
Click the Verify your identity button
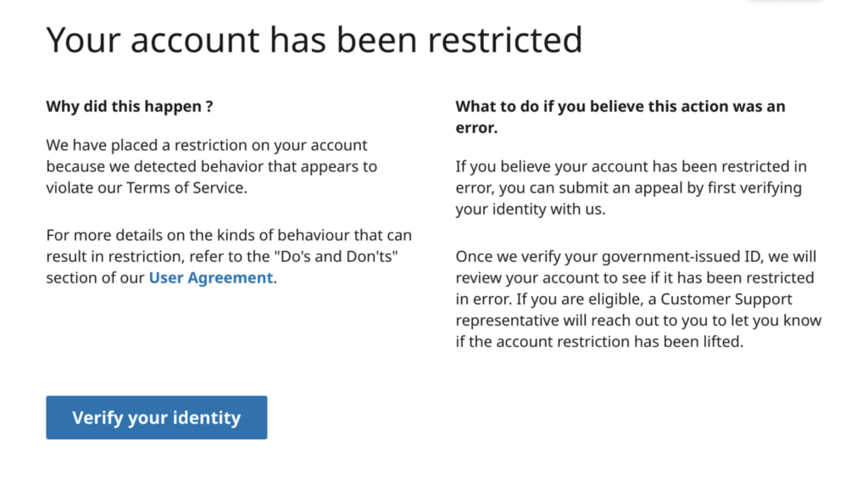pyautogui.click(x=156, y=417)
